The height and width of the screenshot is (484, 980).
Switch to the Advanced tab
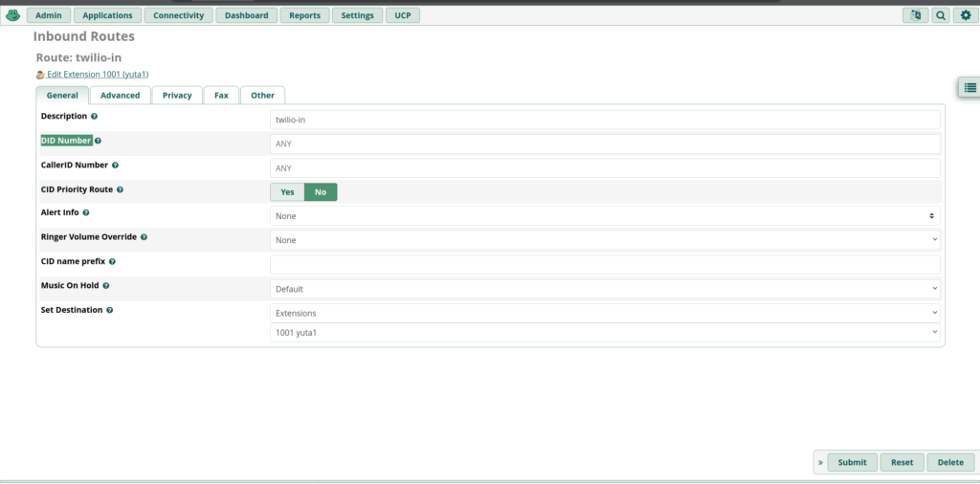point(120,96)
